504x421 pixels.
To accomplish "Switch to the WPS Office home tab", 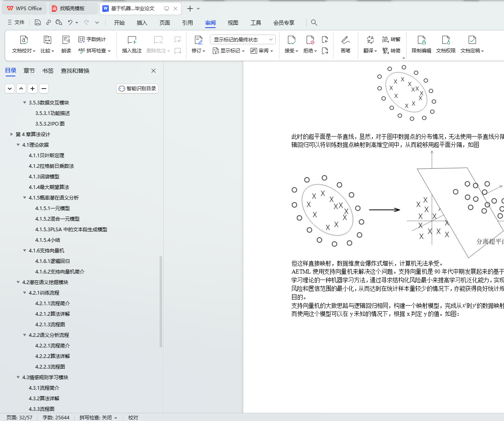I will [x=24, y=8].
